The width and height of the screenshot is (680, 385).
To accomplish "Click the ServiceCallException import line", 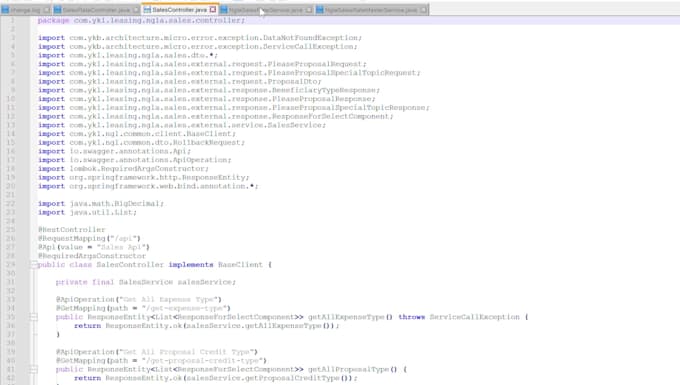I will (197, 46).
